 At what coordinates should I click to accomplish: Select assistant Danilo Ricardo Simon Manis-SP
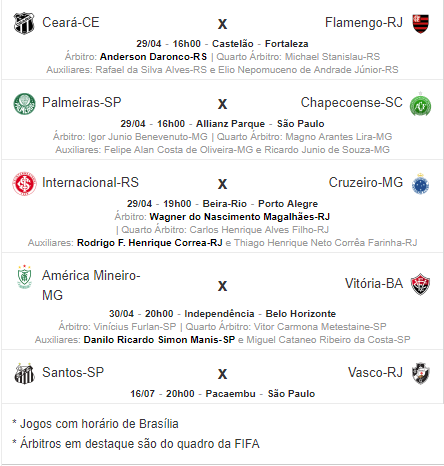159,340
